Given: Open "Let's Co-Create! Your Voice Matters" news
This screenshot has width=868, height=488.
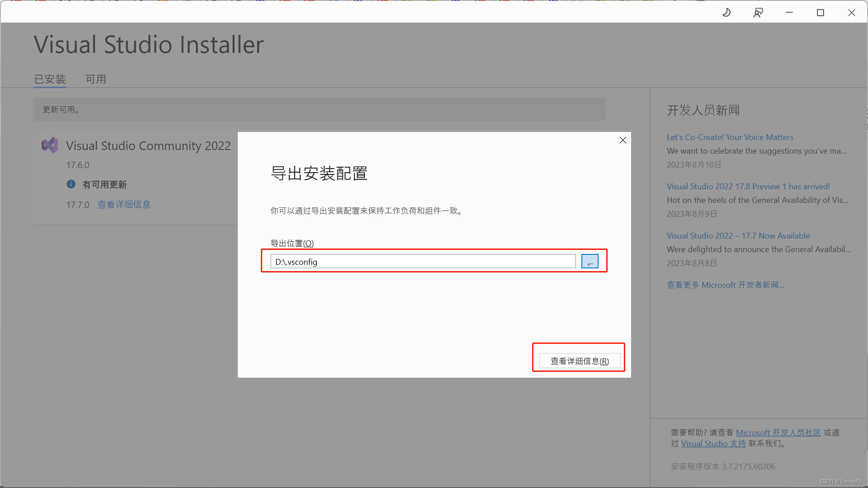Looking at the screenshot, I should (730, 137).
